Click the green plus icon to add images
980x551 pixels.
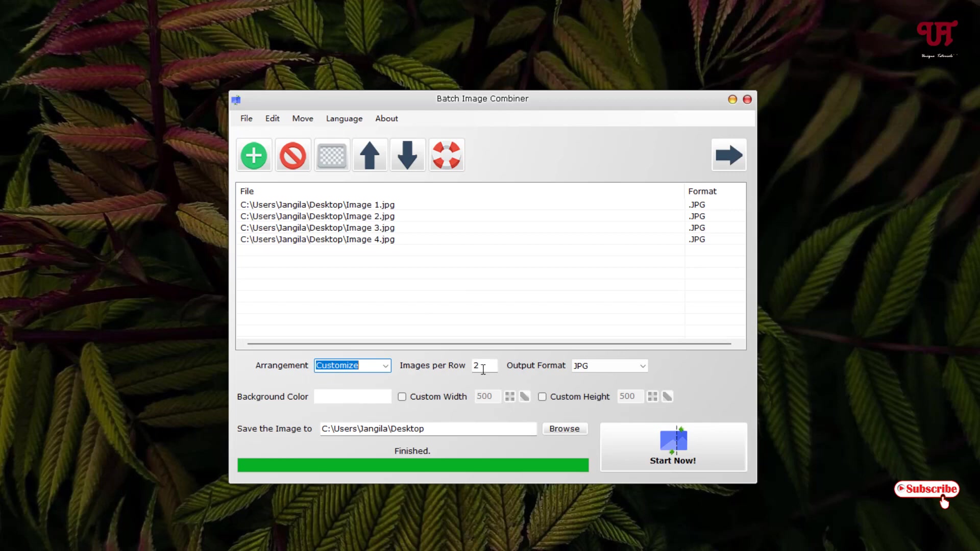coord(254,155)
